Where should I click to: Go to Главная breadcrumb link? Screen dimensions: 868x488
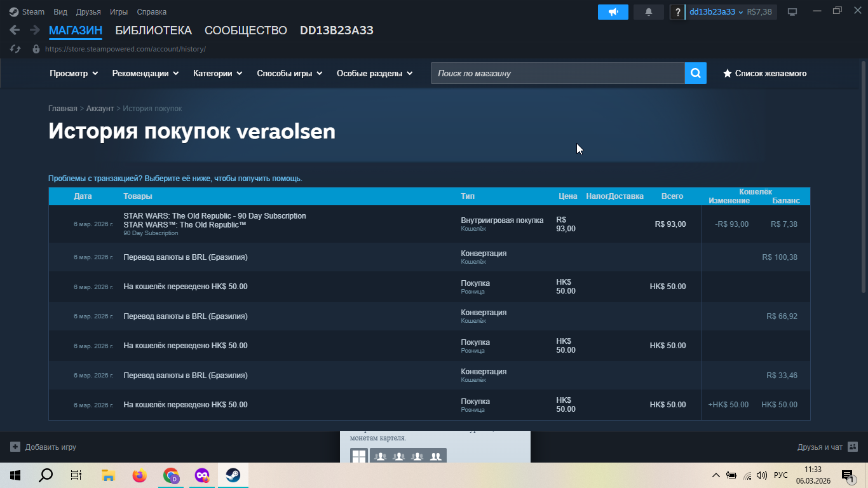(63, 109)
